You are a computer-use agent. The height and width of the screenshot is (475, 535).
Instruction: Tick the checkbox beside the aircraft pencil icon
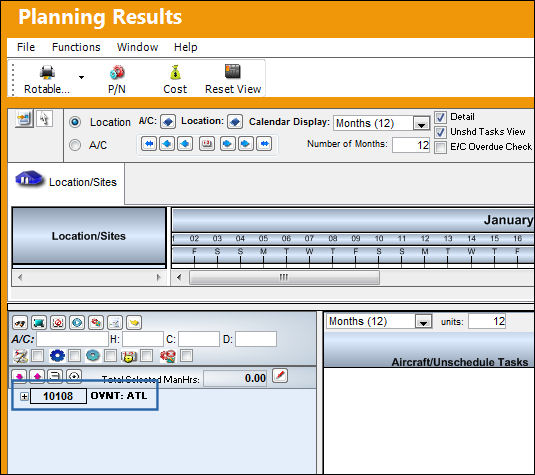click(38, 355)
